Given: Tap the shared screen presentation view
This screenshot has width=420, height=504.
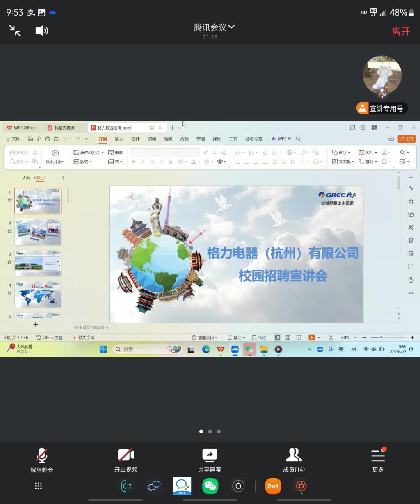Looking at the screenshot, I should pyautogui.click(x=210, y=239).
